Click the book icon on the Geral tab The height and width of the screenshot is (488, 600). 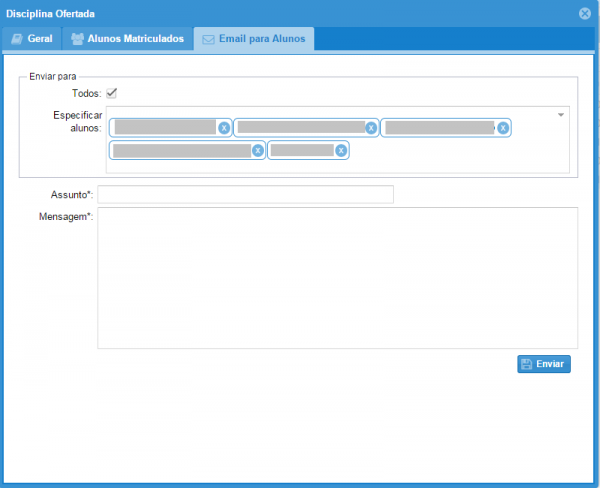pos(17,39)
